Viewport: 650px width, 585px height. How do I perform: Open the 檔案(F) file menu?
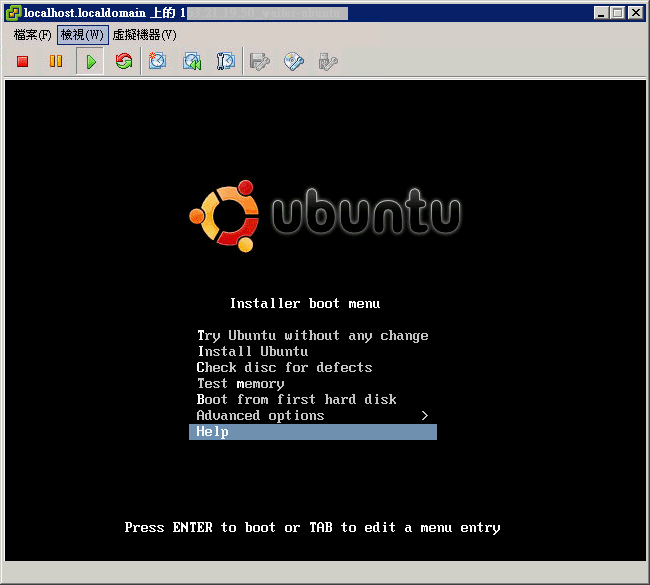pyautogui.click(x=32, y=35)
